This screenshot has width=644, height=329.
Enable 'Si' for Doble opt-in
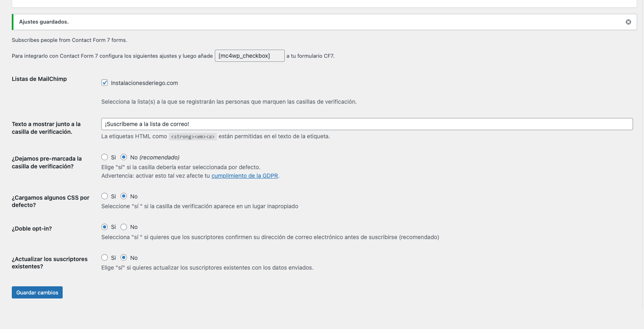point(105,227)
